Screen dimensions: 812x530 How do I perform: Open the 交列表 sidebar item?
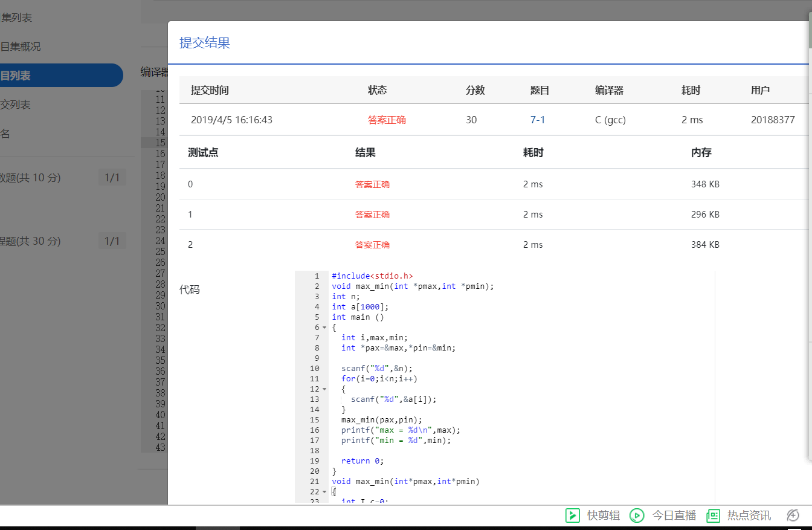tap(15, 105)
